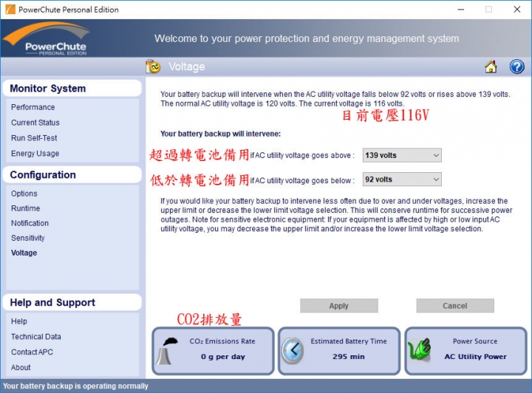The width and height of the screenshot is (532, 393).
Task: Minimize the PowerChute window
Action: (461, 10)
